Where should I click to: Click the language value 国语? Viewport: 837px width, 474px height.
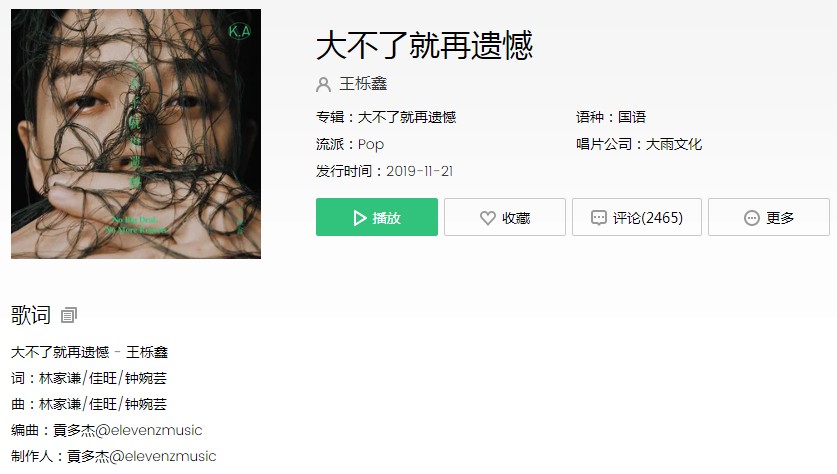[632, 117]
